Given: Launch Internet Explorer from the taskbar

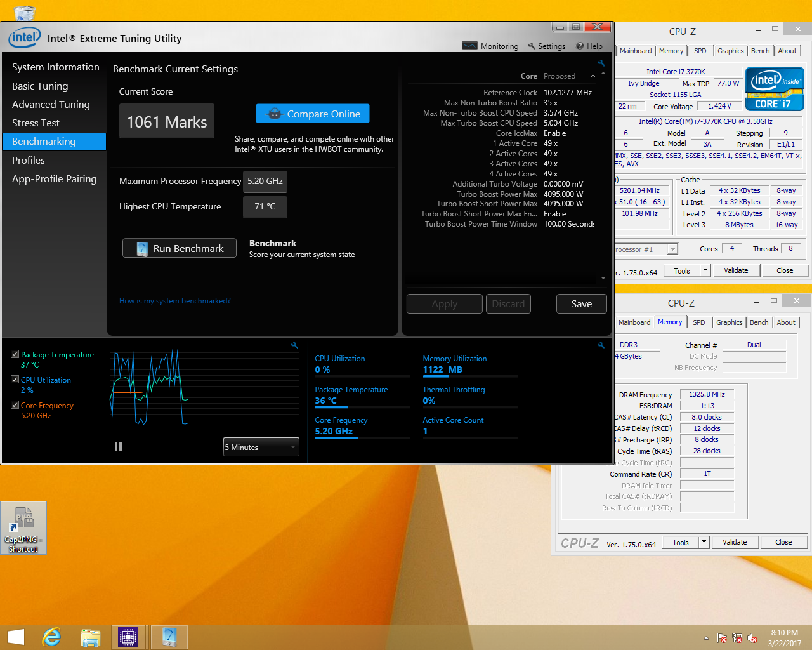Looking at the screenshot, I should pyautogui.click(x=51, y=637).
